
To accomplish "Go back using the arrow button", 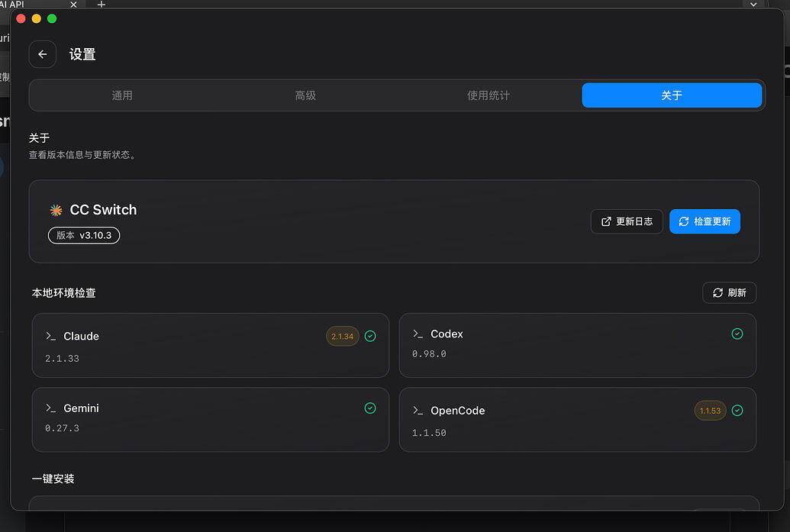I will point(42,54).
